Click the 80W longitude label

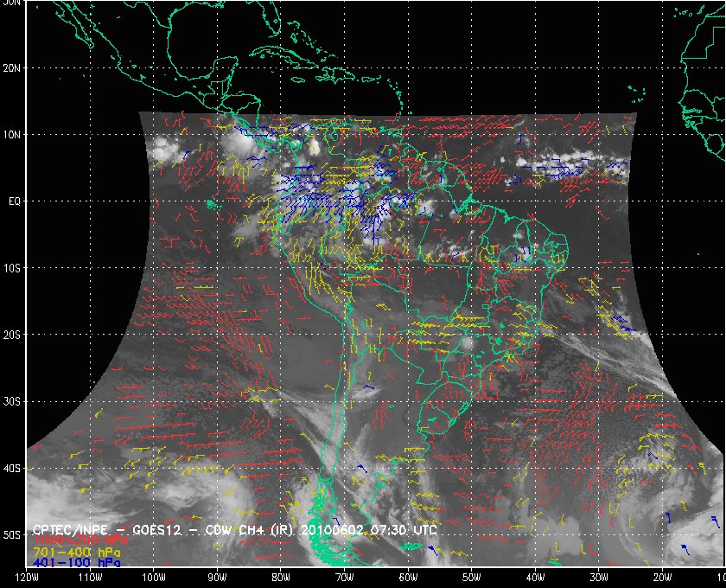click(x=281, y=578)
